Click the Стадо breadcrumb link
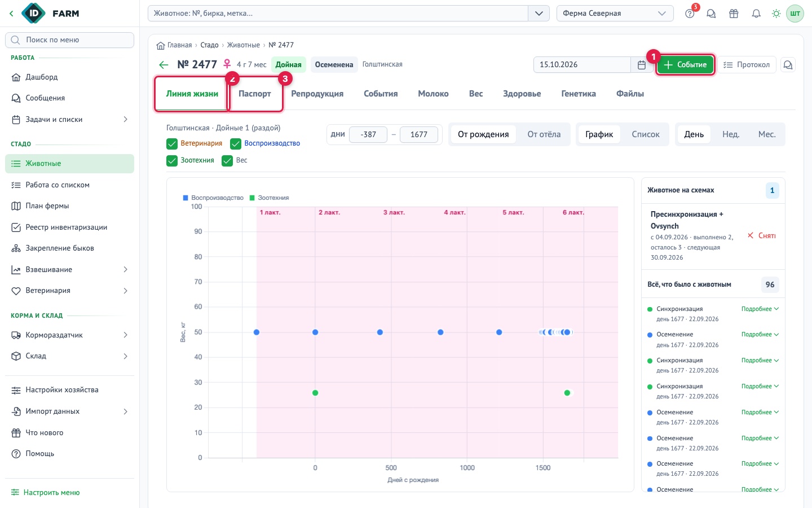Viewport: 812px width, 508px height. [209, 45]
